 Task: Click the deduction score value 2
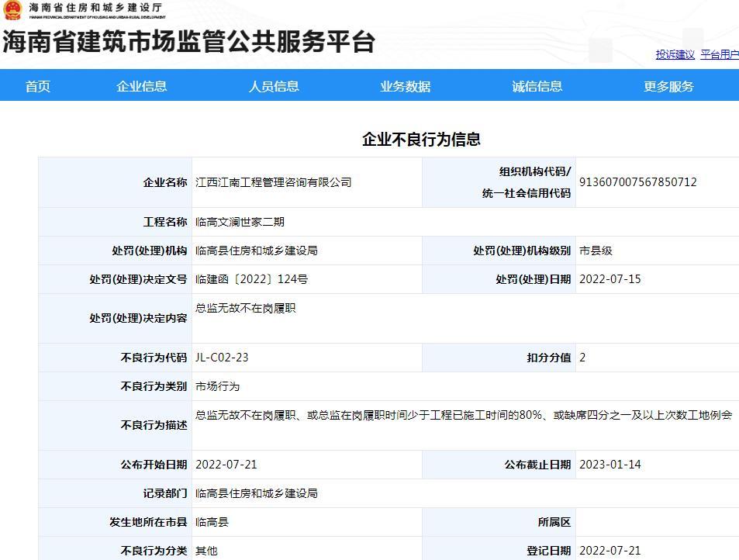(582, 358)
